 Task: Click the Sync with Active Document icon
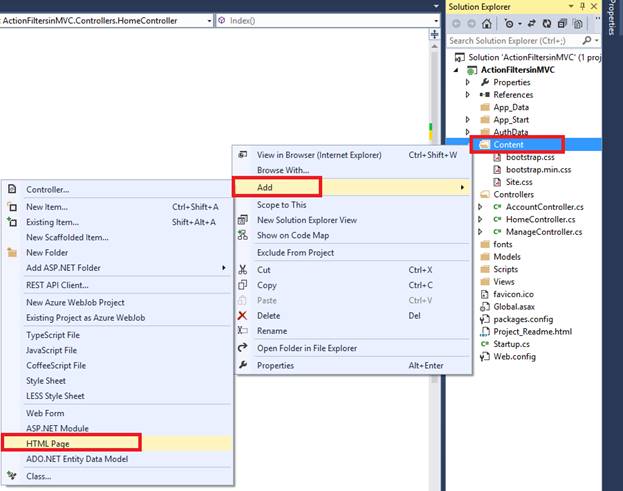pos(532,24)
